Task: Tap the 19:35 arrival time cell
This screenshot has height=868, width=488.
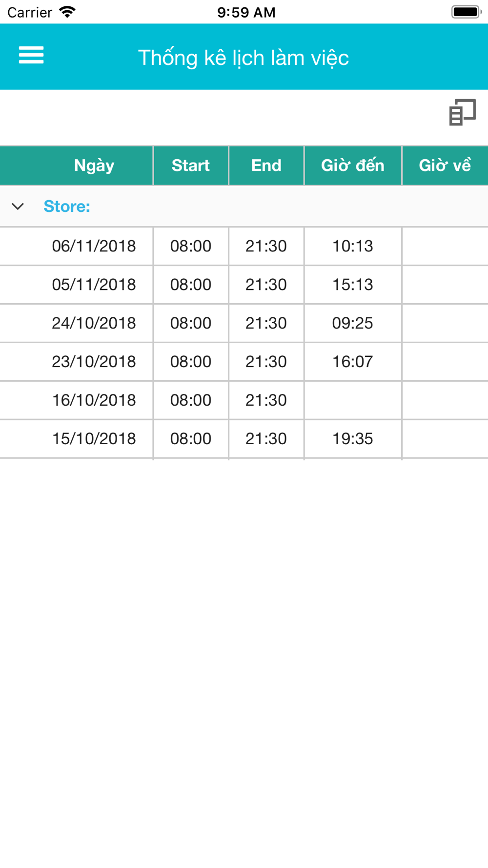Action: 353,439
